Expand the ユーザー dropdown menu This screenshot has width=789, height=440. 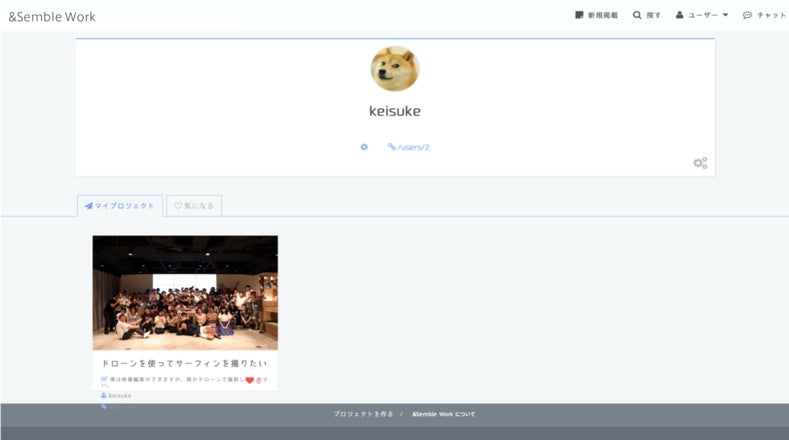tap(702, 16)
